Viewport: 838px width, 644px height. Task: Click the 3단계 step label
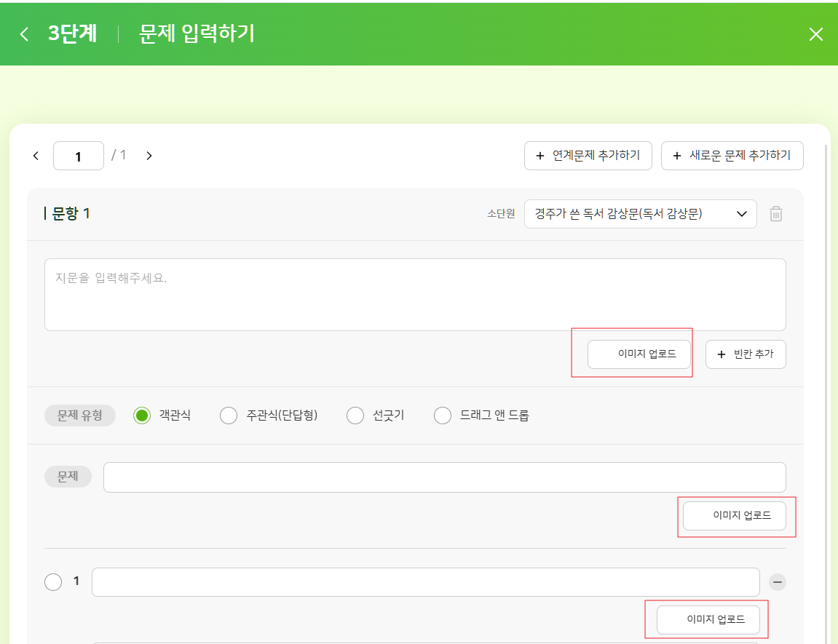(72, 33)
